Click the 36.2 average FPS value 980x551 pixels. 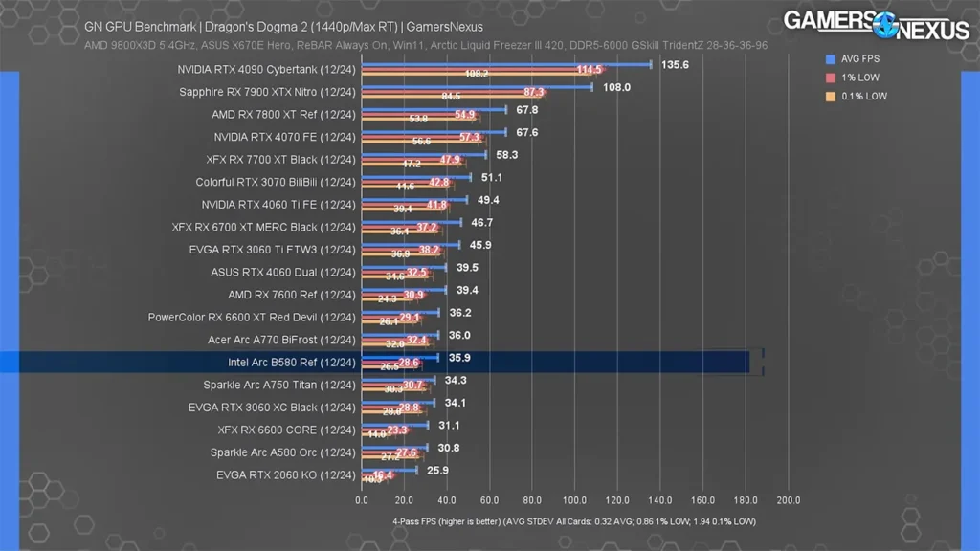(460, 313)
